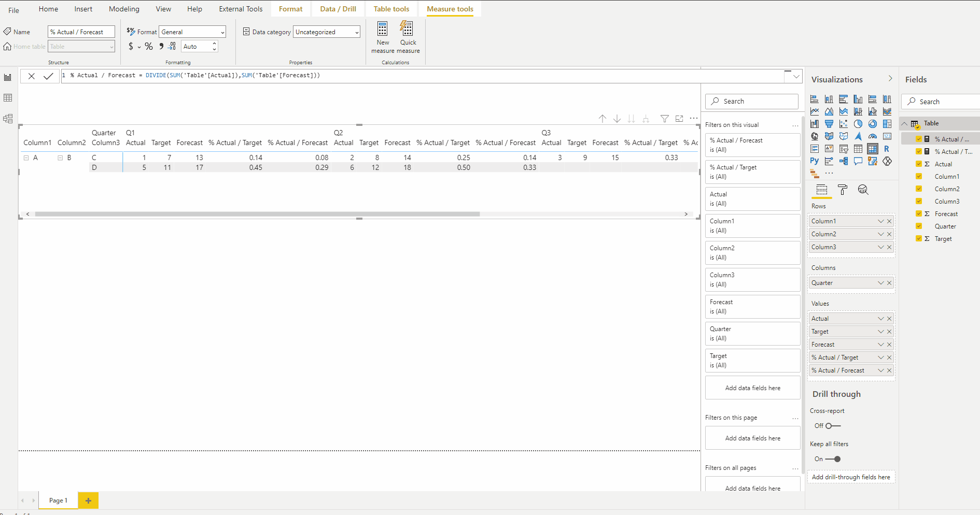This screenshot has width=980, height=515.
Task: Expand the formula bar with the chevron
Action: point(796,77)
